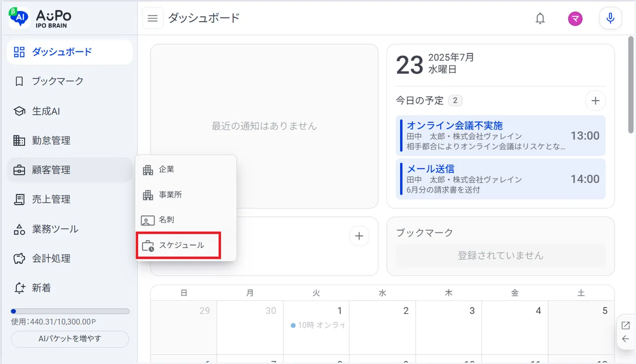
Task: Click the 業務ツール shapes icon
Action: coord(19,229)
